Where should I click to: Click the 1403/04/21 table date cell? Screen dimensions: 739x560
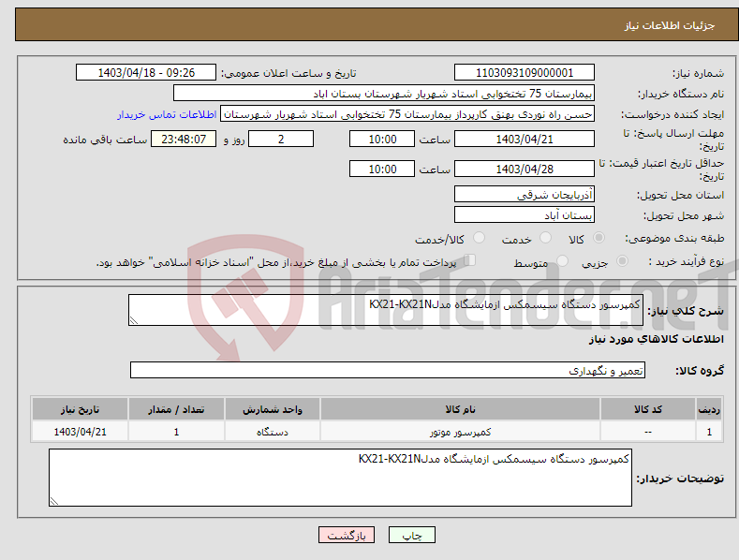point(81,432)
